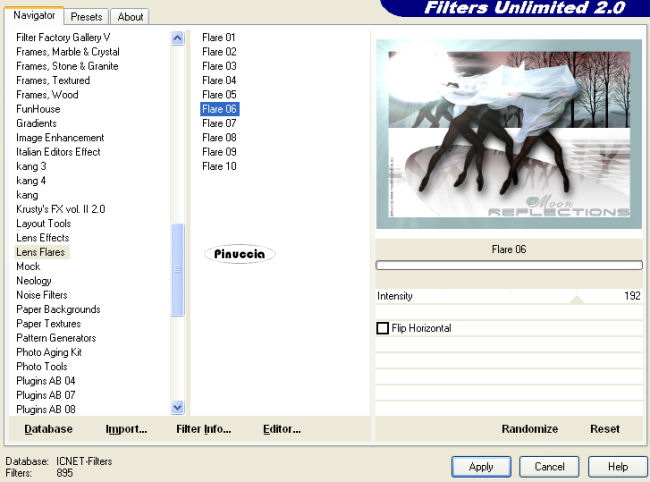The width and height of the screenshot is (650, 482).
Task: Toggle the Flip Horizontal checkbox
Action: pos(382,328)
